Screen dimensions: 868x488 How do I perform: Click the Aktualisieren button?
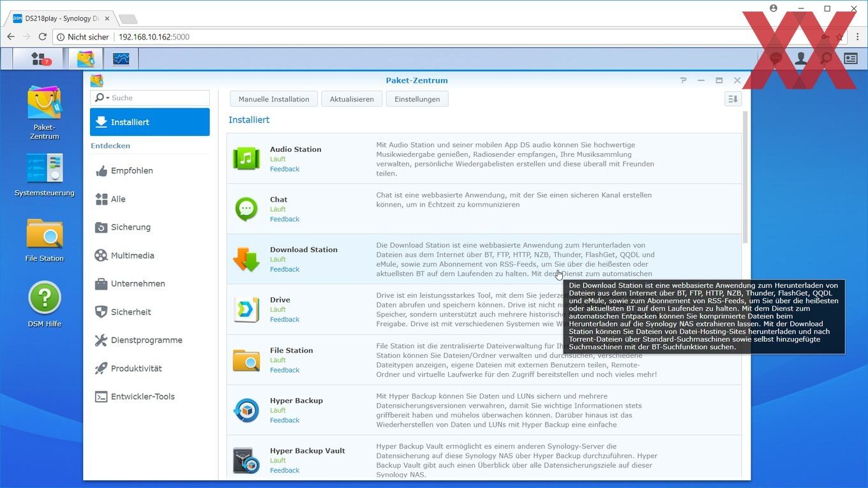pos(352,99)
